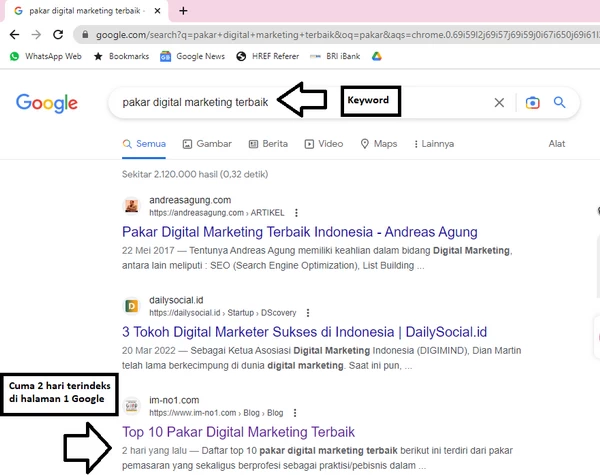Open more options for im-no1.com result
Screen dimensions: 600x475
click(x=295, y=413)
